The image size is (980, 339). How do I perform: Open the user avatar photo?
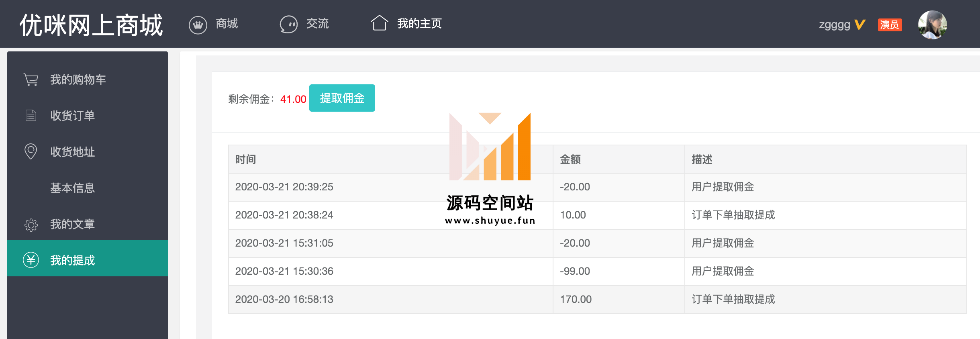(933, 25)
